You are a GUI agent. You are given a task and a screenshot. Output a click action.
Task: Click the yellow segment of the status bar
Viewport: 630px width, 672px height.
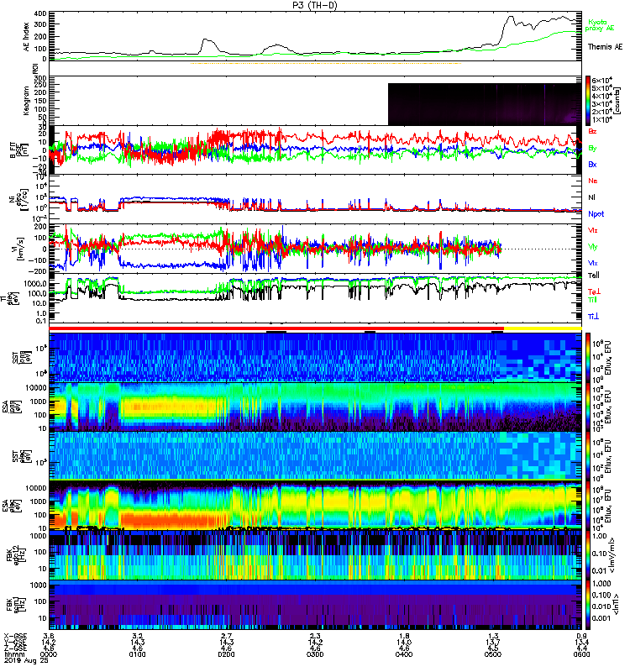click(543, 328)
